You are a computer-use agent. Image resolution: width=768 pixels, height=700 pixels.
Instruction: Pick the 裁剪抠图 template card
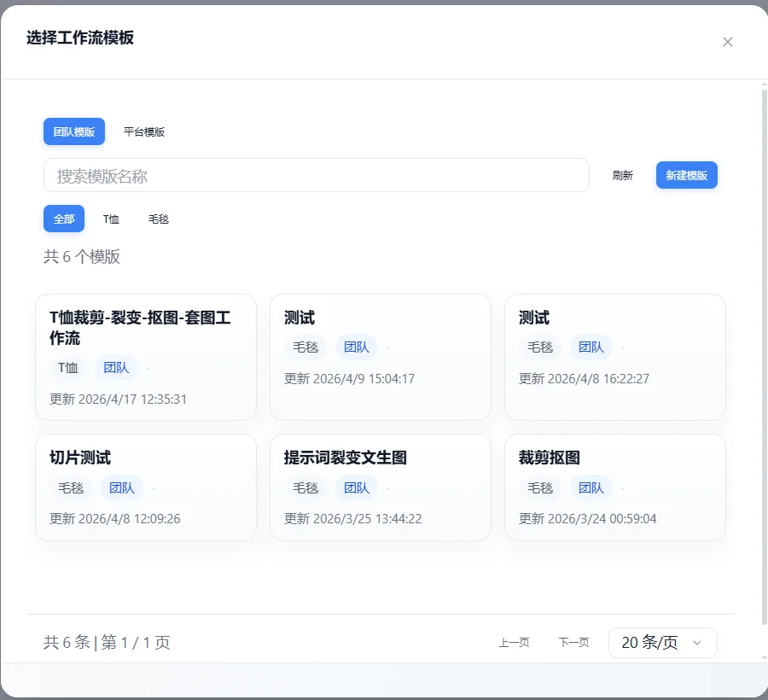pos(614,487)
